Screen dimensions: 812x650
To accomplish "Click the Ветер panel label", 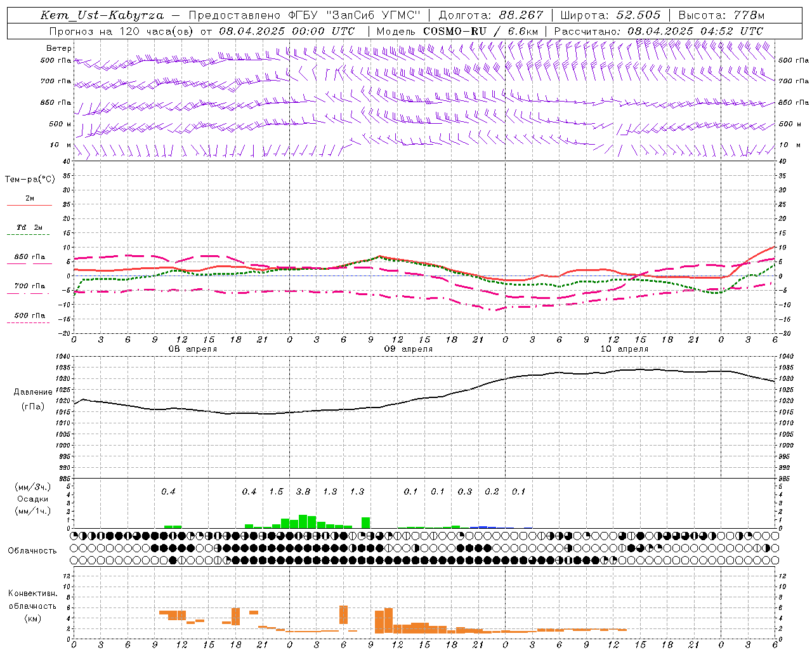I will [58, 48].
